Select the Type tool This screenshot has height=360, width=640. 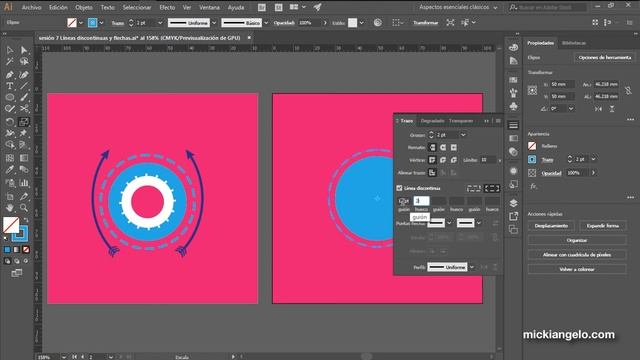click(10, 86)
